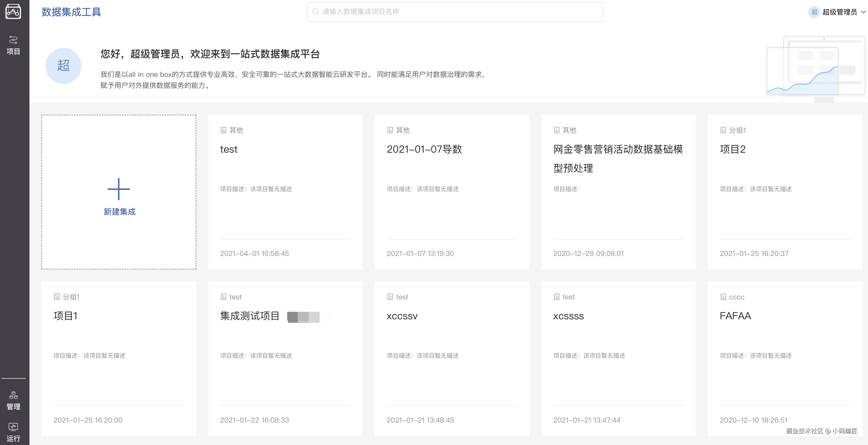Click the large 超 welcome avatar
Image resolution: width=868 pixels, height=445 pixels.
coord(63,66)
